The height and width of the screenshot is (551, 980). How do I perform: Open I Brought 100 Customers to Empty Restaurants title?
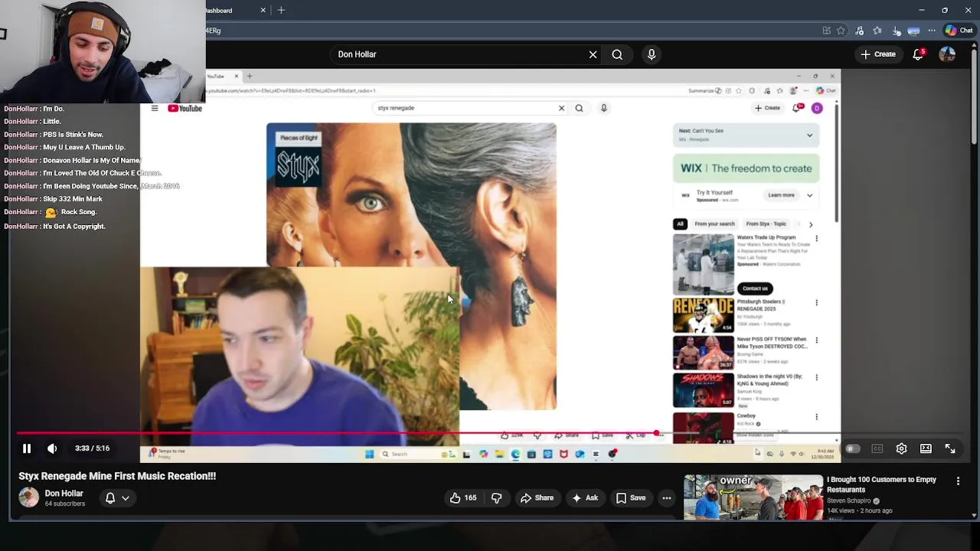(881, 484)
